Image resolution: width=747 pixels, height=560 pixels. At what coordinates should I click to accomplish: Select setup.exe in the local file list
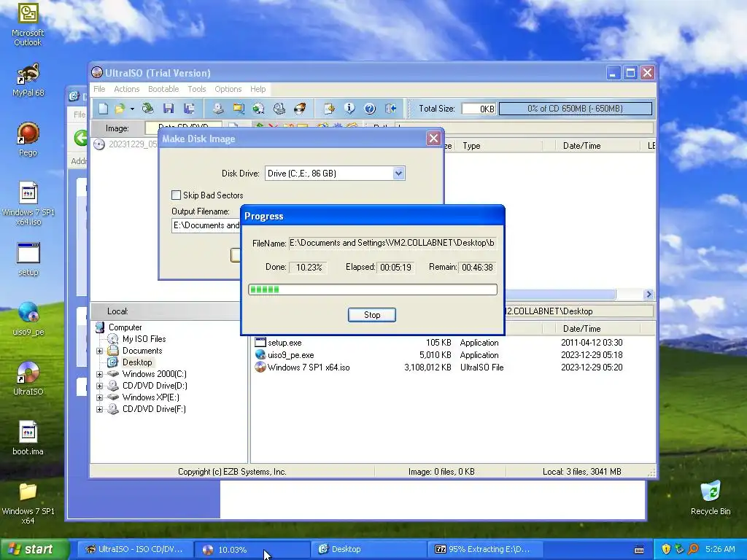pyautogui.click(x=285, y=343)
